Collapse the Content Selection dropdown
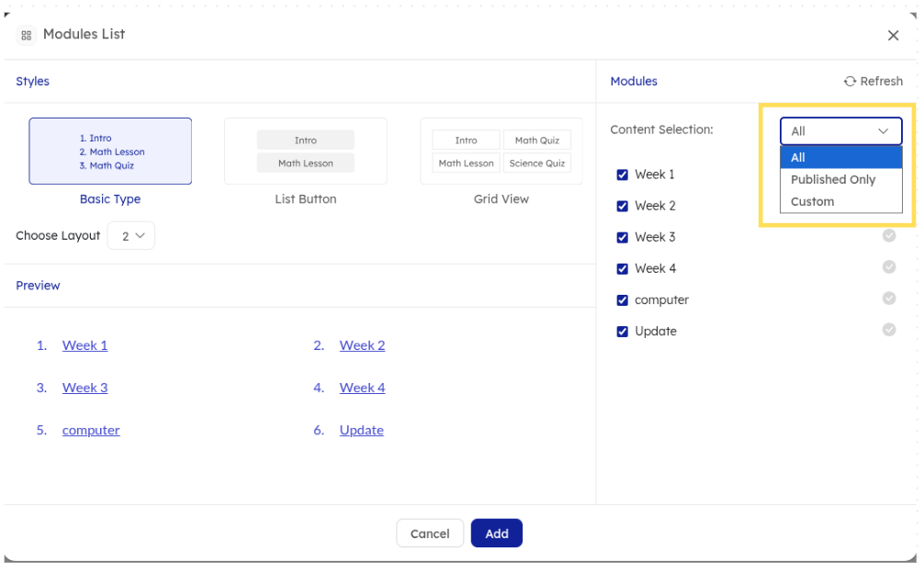 (840, 131)
